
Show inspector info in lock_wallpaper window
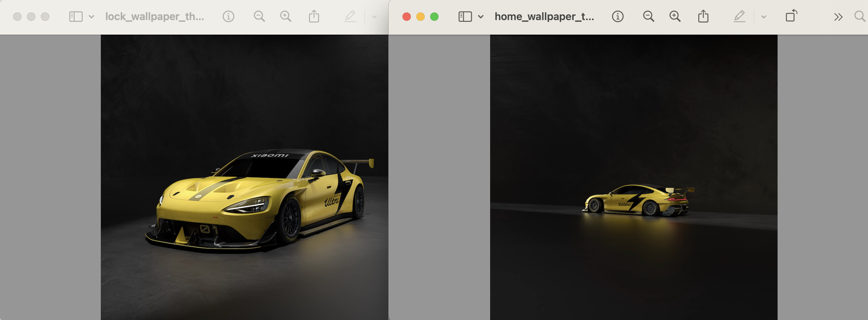coord(228,17)
